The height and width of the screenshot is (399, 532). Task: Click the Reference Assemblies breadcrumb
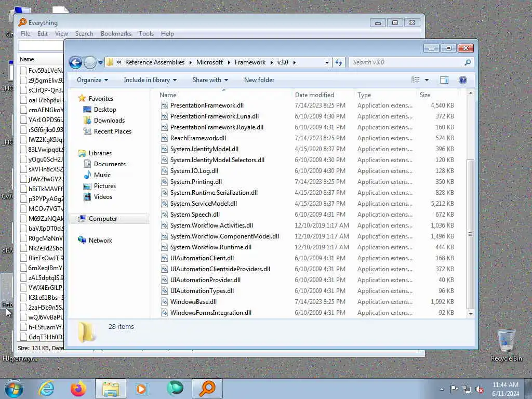(155, 62)
